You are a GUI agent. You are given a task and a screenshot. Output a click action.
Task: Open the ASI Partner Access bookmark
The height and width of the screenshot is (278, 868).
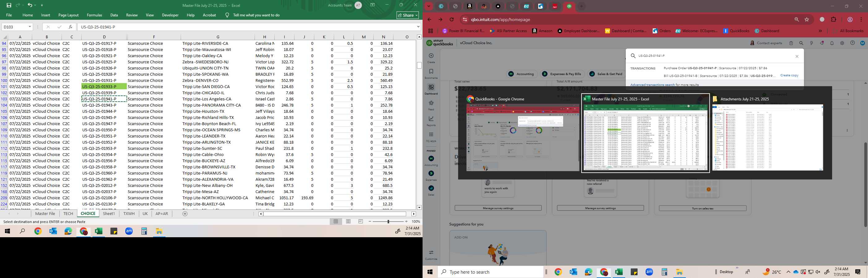coord(508,31)
